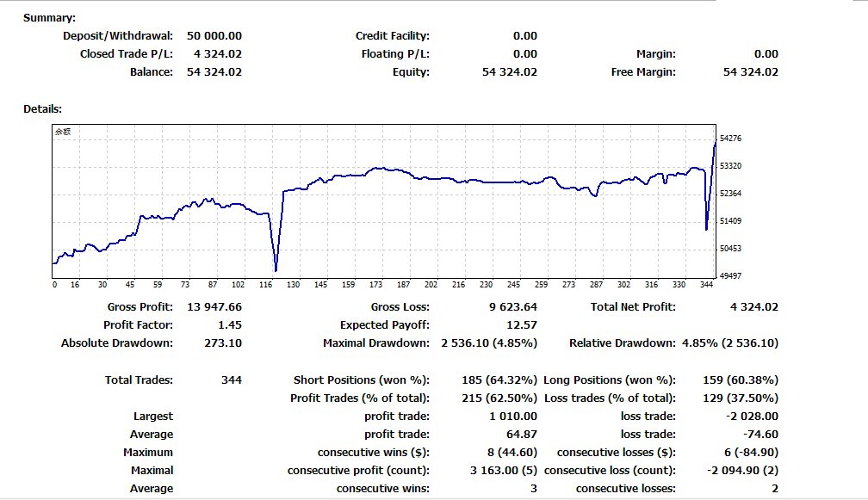Click the "Short Positions (won %):" label
868x500 pixels.
tap(362, 380)
